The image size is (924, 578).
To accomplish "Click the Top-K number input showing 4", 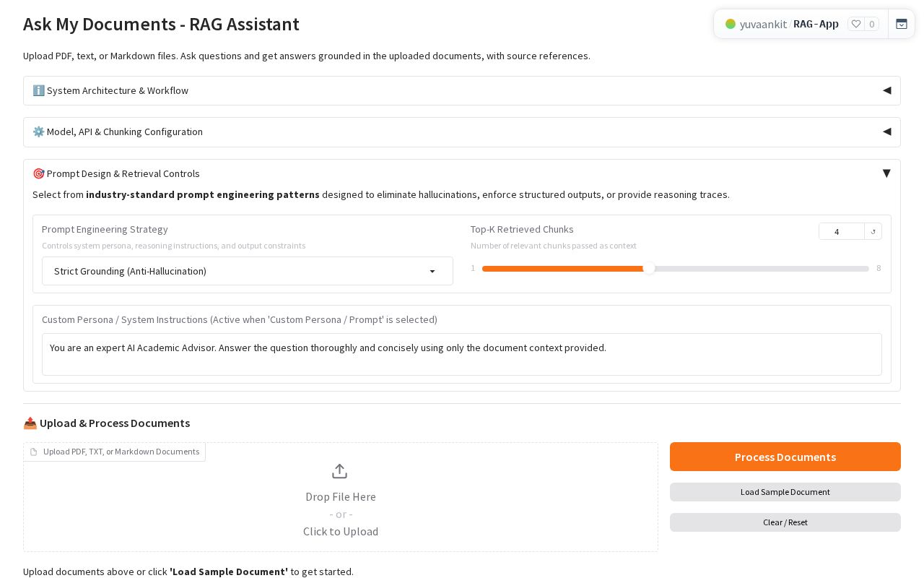I will [x=842, y=231].
